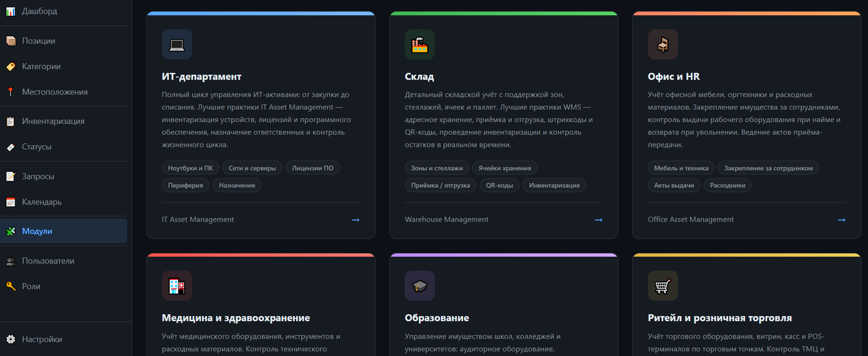Click the factory icon of Склад

point(420,45)
